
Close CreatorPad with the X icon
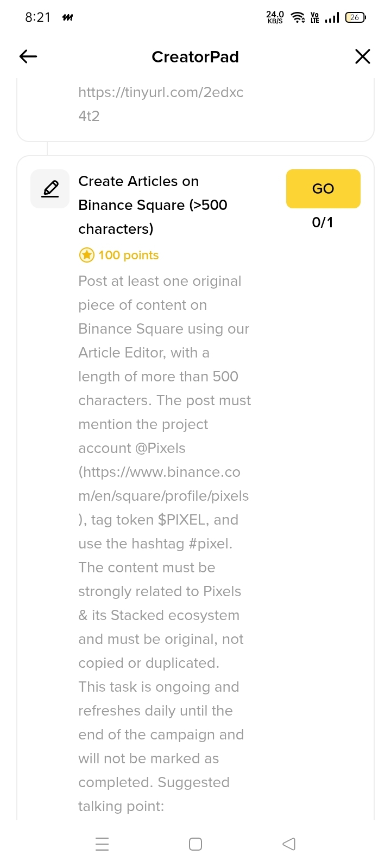[x=362, y=56]
